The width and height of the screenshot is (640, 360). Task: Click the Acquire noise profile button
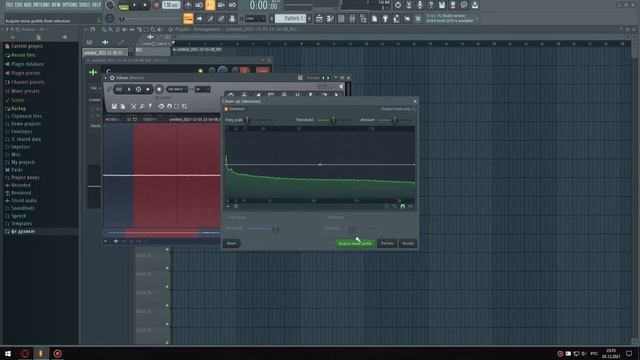(355, 243)
